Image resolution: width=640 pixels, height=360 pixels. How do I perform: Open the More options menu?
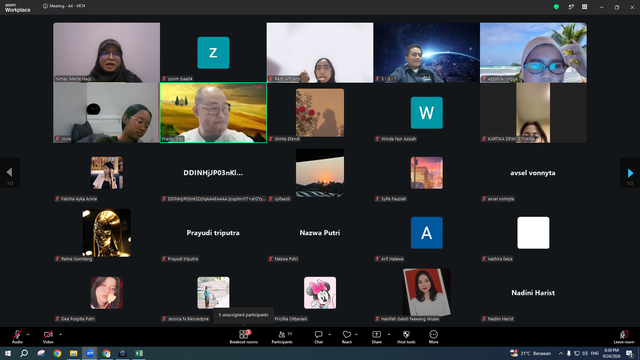pos(433,337)
